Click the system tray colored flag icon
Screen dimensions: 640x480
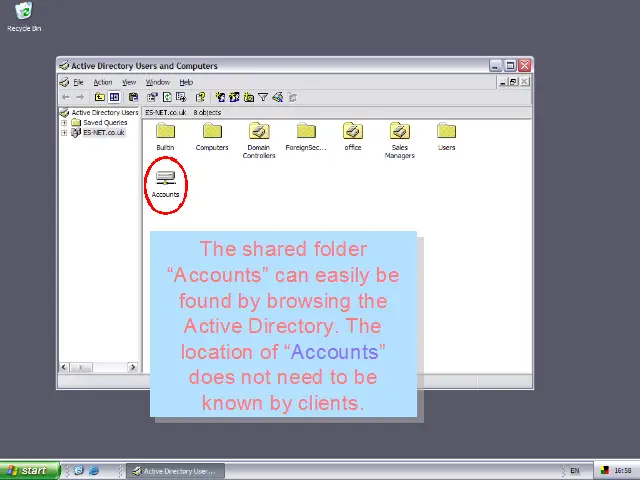pos(605,471)
